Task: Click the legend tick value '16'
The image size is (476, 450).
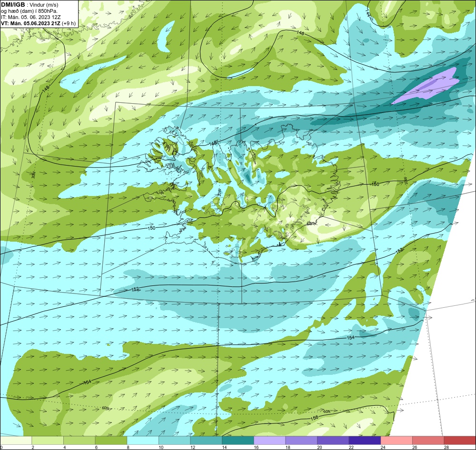Action: [x=256, y=447]
